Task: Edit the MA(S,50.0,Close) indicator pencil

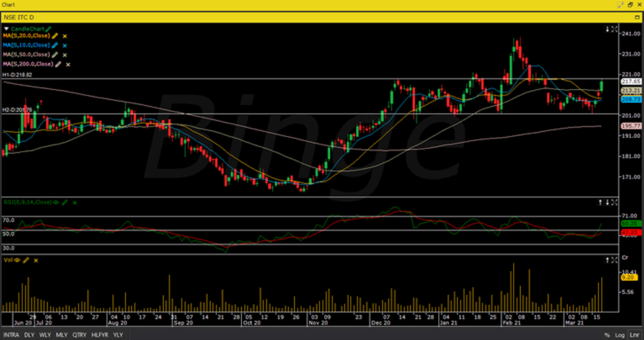Action: 55,54
